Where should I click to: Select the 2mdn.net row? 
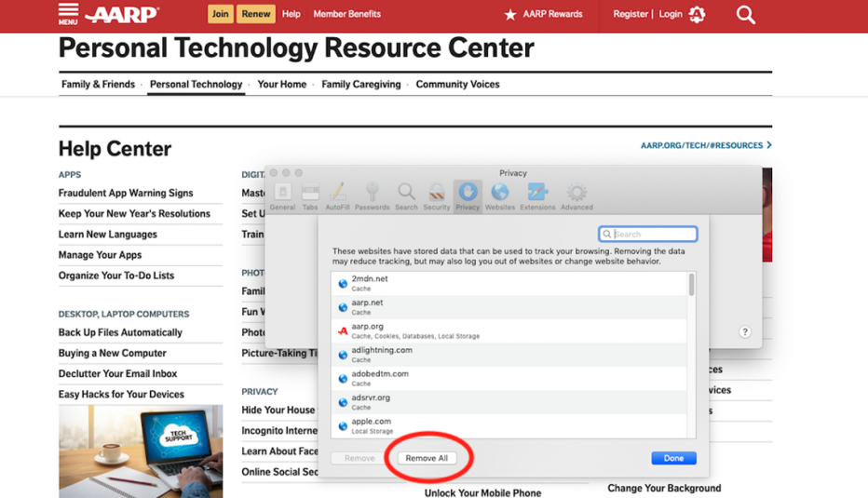[x=509, y=283]
